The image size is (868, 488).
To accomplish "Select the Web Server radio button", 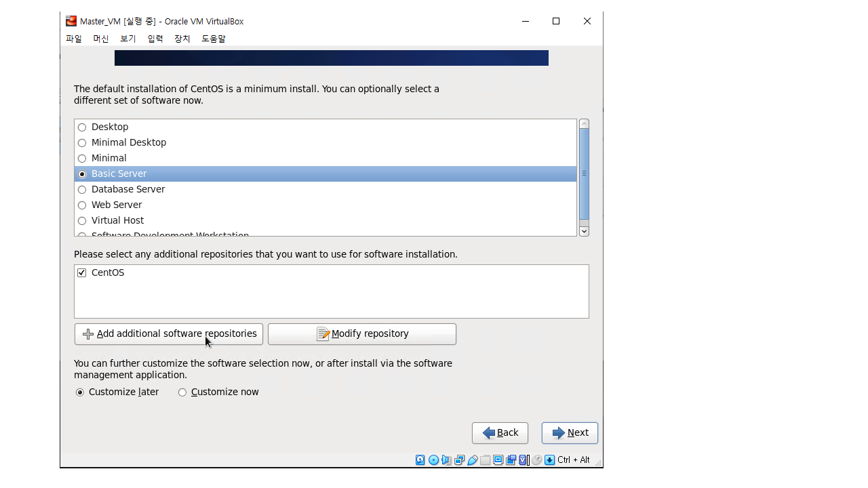I will (82, 205).
